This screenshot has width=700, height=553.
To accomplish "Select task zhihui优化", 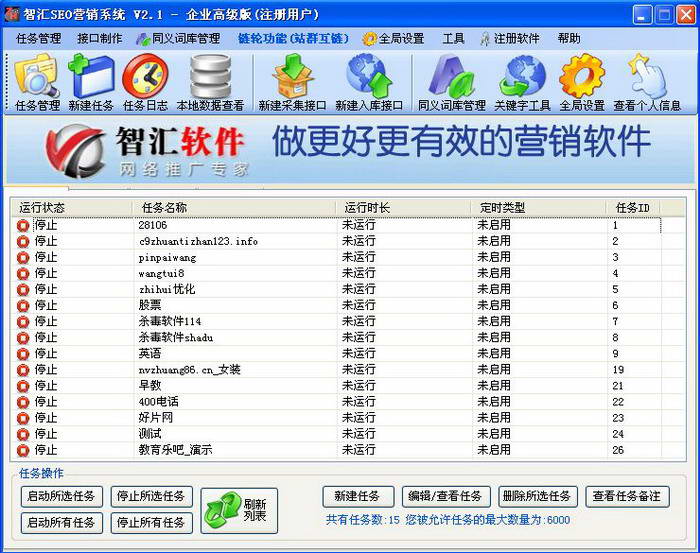I will 167,290.
